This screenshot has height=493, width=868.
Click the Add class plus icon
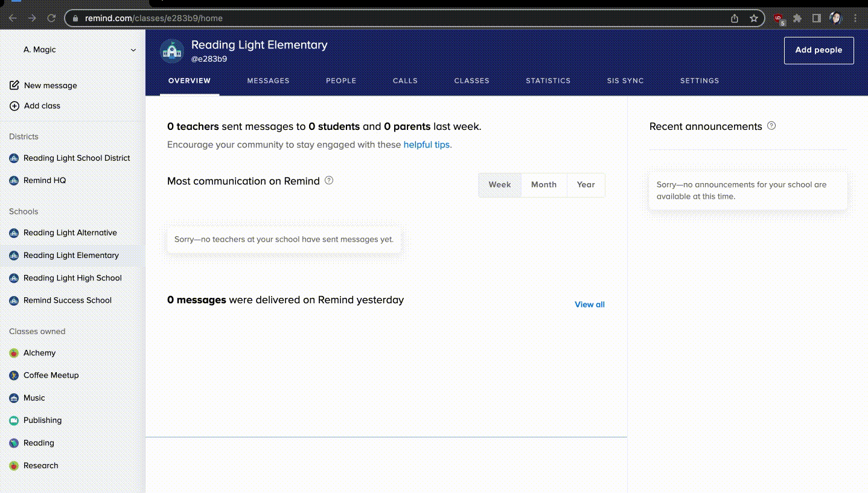point(14,106)
